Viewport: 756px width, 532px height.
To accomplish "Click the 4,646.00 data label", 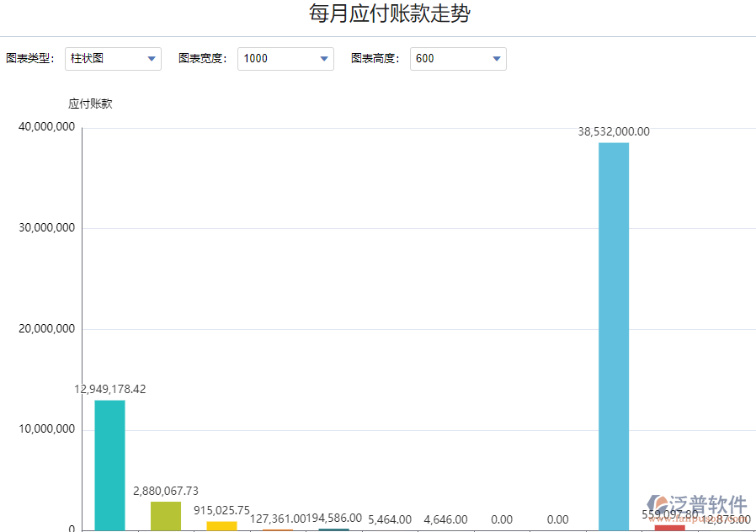I will pyautogui.click(x=445, y=520).
